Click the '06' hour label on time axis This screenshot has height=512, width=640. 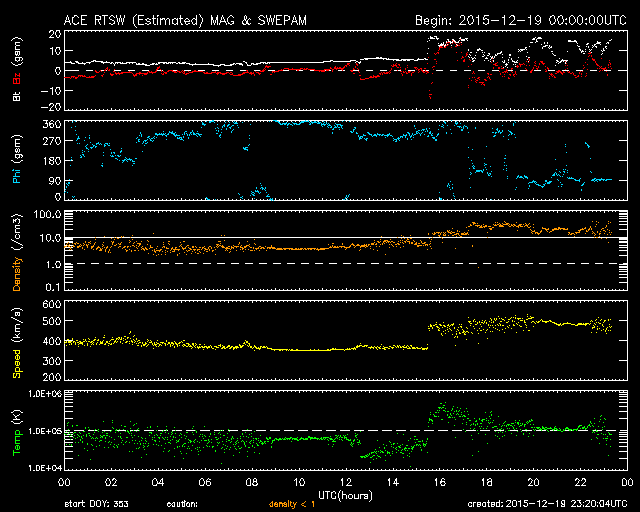tap(205, 483)
